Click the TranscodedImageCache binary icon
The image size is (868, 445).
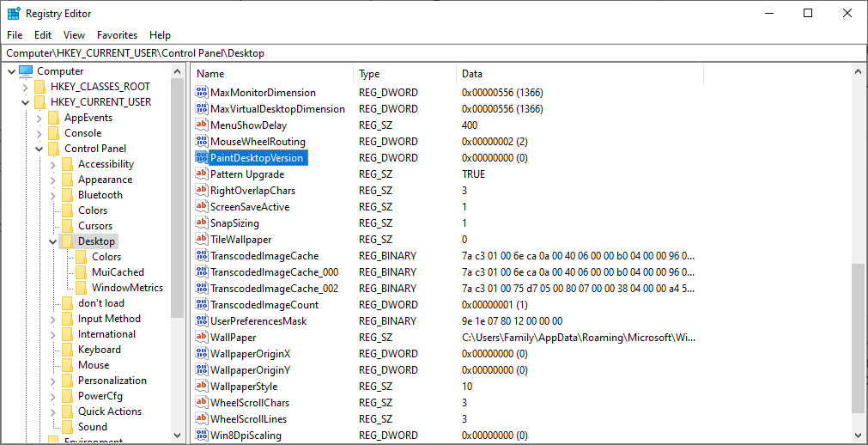pyautogui.click(x=202, y=256)
